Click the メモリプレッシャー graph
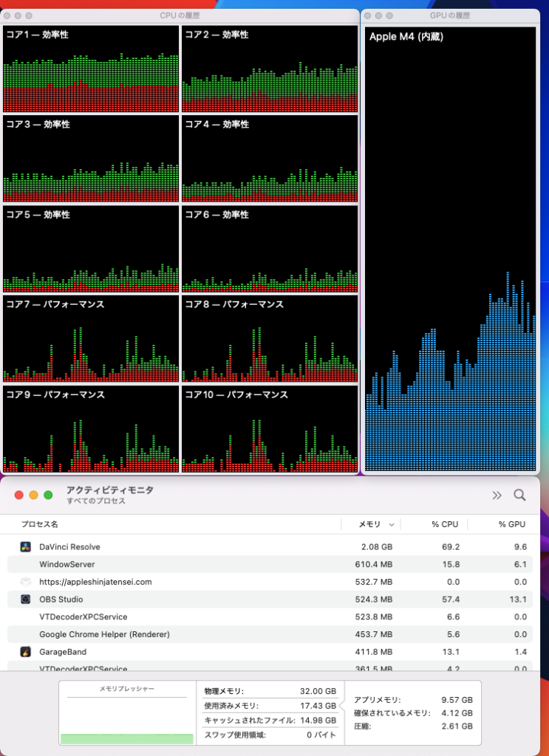549x756 pixels. [127, 713]
